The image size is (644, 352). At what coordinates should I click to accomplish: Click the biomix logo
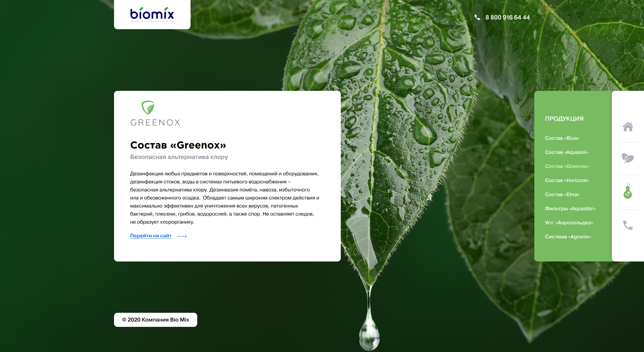tap(152, 14)
